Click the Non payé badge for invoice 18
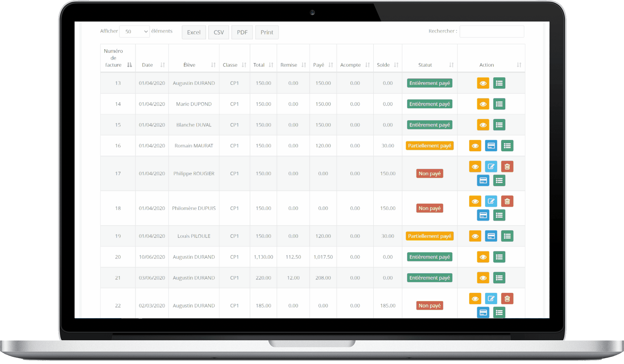Image resolution: width=624 pixels, height=364 pixels. point(430,208)
